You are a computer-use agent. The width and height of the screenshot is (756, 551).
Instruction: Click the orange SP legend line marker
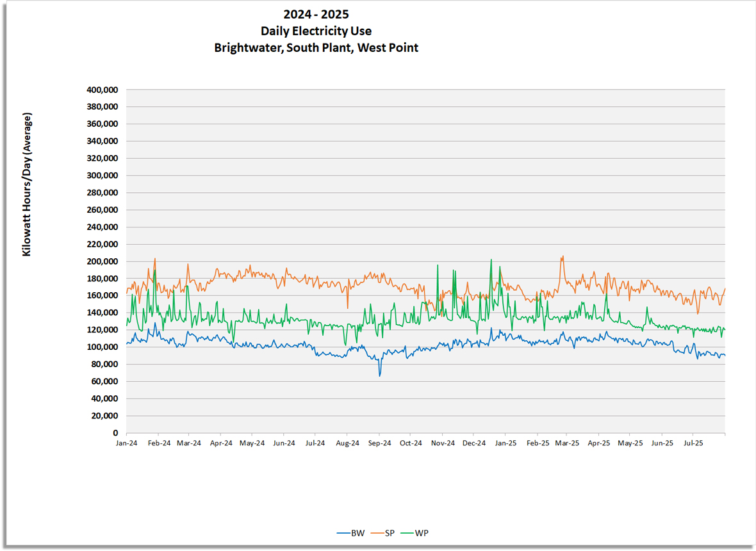coord(376,533)
